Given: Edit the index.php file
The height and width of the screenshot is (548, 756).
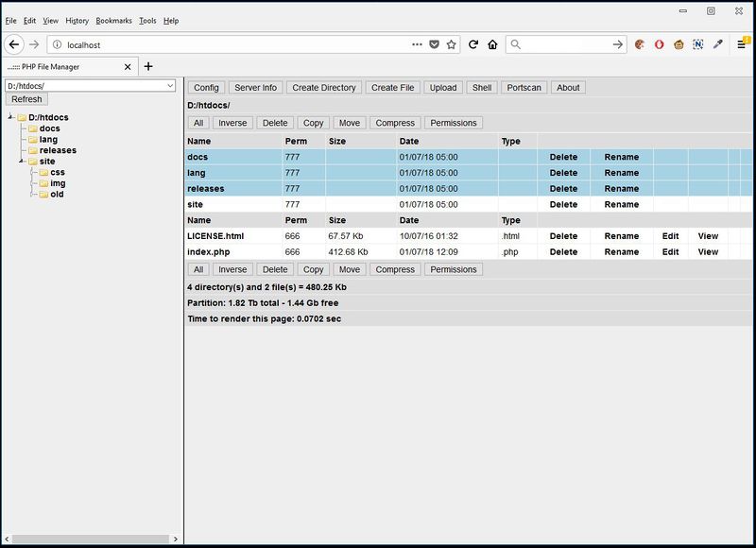Looking at the screenshot, I should coord(670,252).
